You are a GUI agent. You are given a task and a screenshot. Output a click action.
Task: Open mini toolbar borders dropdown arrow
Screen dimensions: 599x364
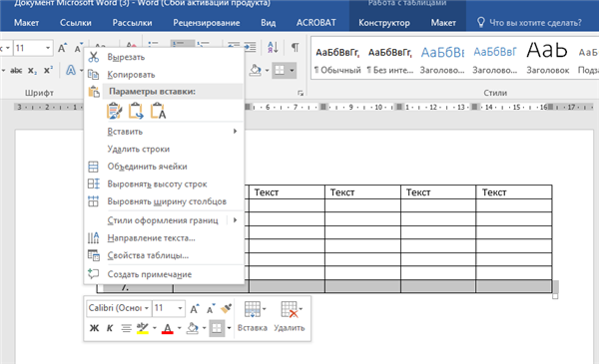coord(229,328)
